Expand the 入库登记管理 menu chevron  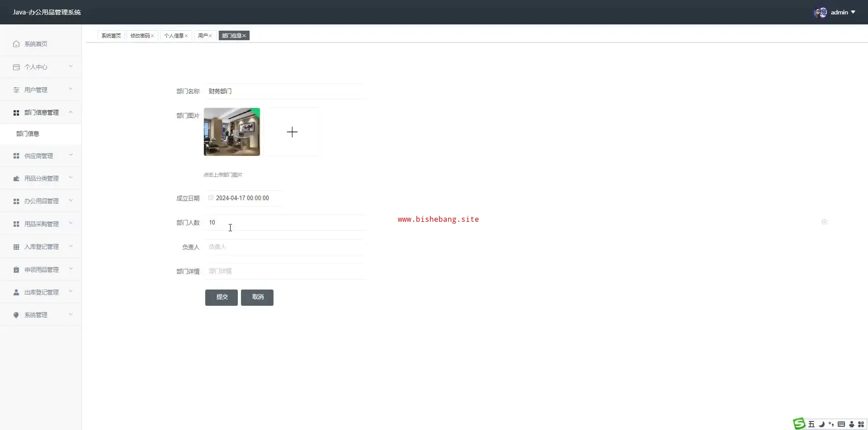pos(71,246)
